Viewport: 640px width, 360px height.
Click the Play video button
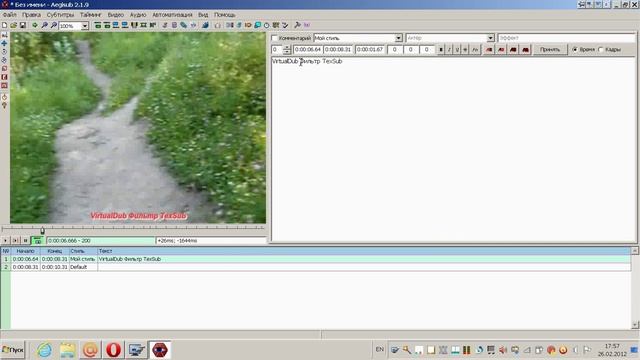coord(5,240)
